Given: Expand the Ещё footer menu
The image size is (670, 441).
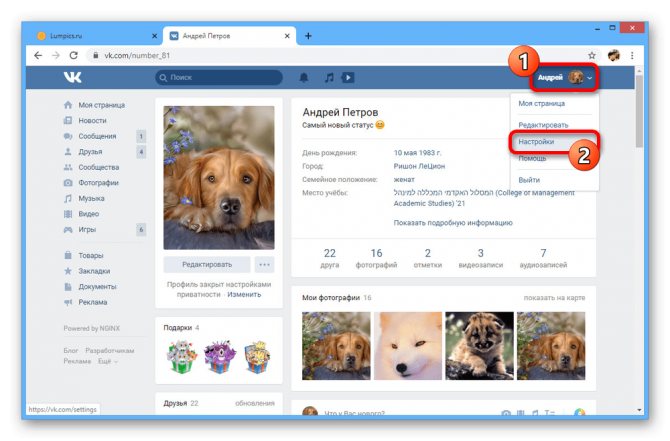Looking at the screenshot, I should click(x=107, y=361).
